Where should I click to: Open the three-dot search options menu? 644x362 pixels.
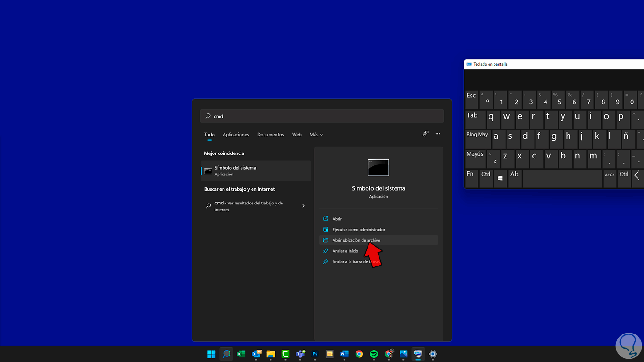click(437, 134)
